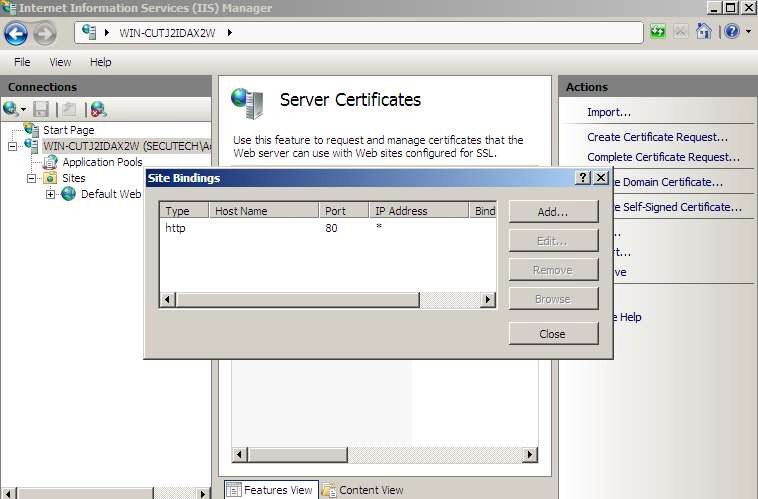Go back with the blue Back arrow

pyautogui.click(x=15, y=34)
